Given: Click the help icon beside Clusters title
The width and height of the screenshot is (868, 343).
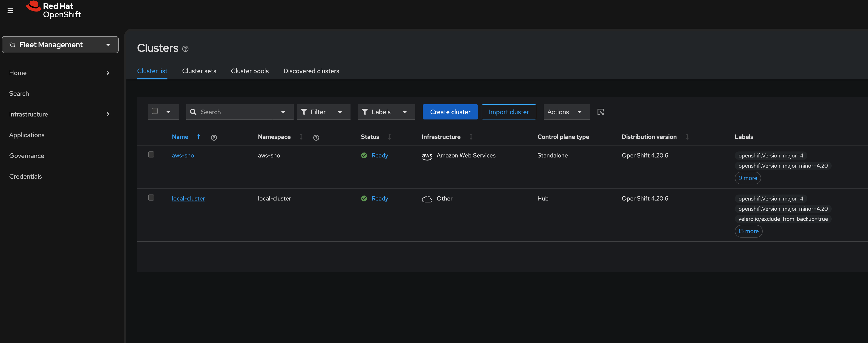Looking at the screenshot, I should [x=185, y=49].
